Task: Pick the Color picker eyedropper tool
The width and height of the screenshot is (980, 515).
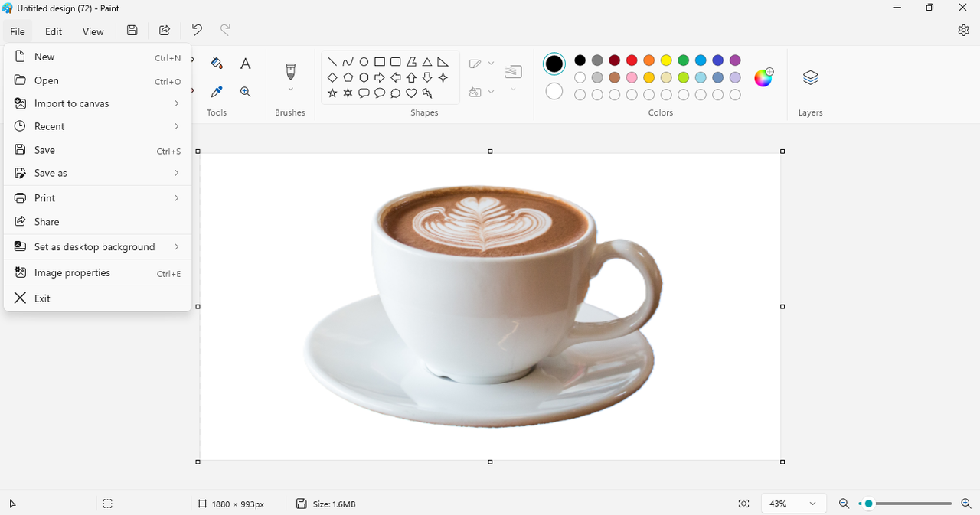Action: [x=217, y=92]
